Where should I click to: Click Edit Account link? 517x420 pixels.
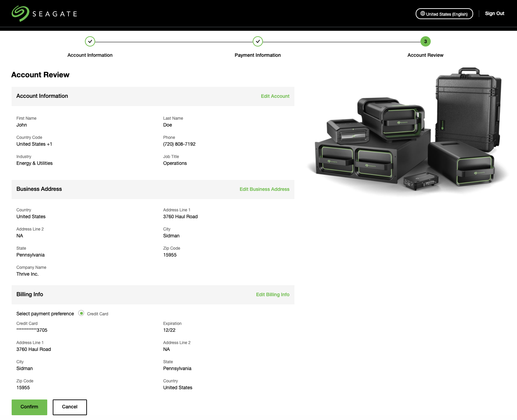tap(275, 96)
